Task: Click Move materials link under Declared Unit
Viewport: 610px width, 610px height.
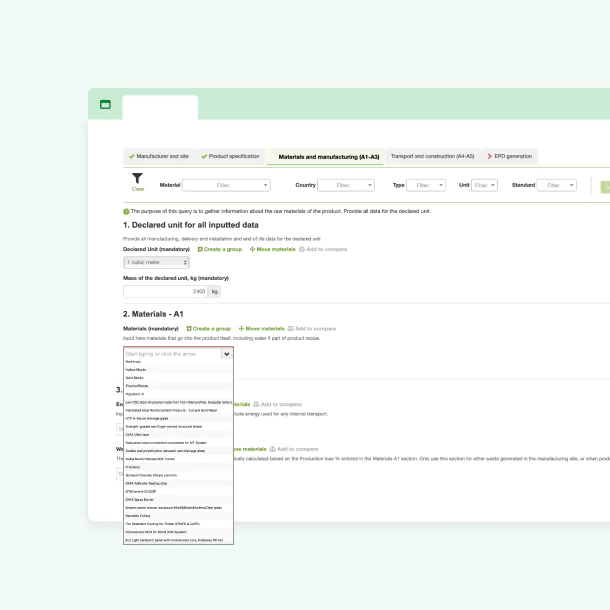Action: (275, 248)
